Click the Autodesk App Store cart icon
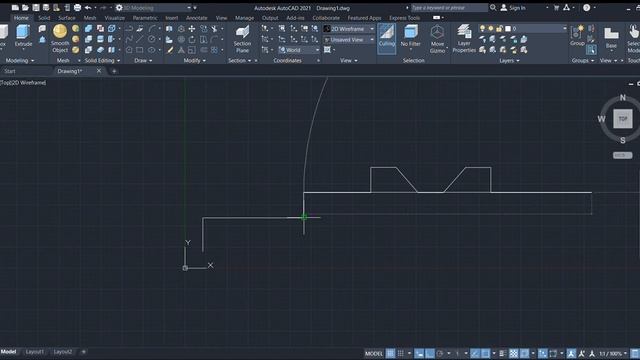This screenshot has width=640, height=360. click(x=556, y=7)
